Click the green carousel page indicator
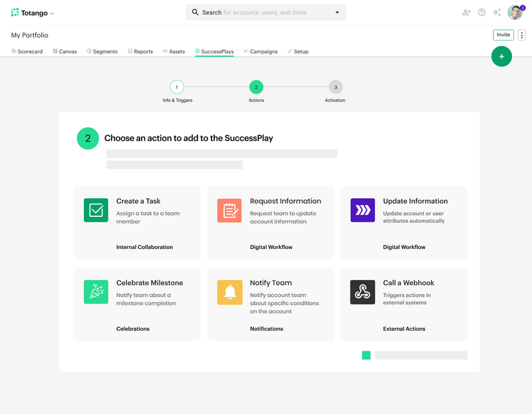 (366, 355)
